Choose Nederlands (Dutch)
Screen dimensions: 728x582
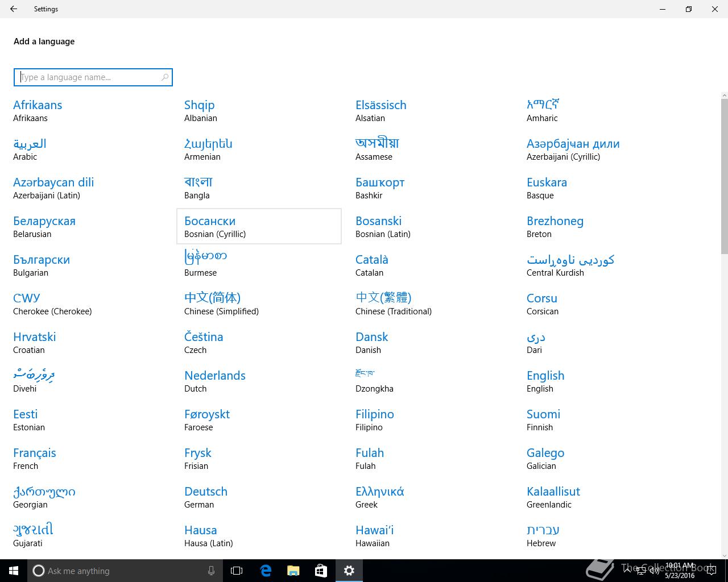[259, 381]
